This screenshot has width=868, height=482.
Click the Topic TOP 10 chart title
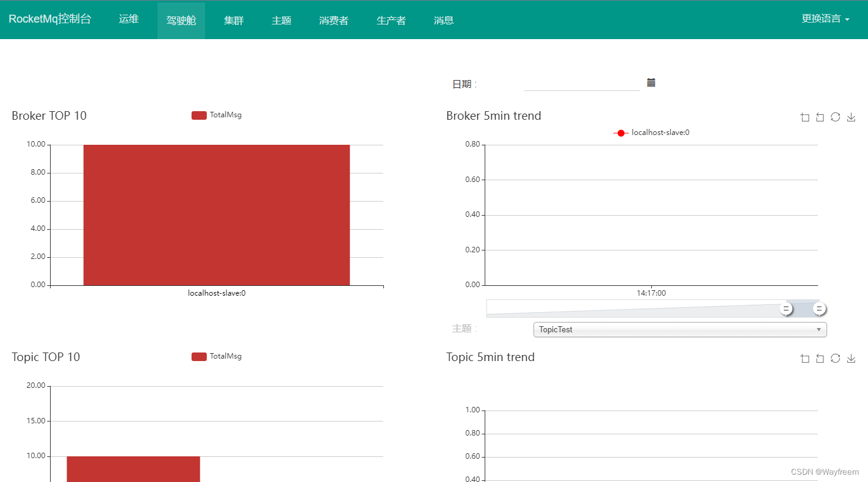pyautogui.click(x=46, y=357)
